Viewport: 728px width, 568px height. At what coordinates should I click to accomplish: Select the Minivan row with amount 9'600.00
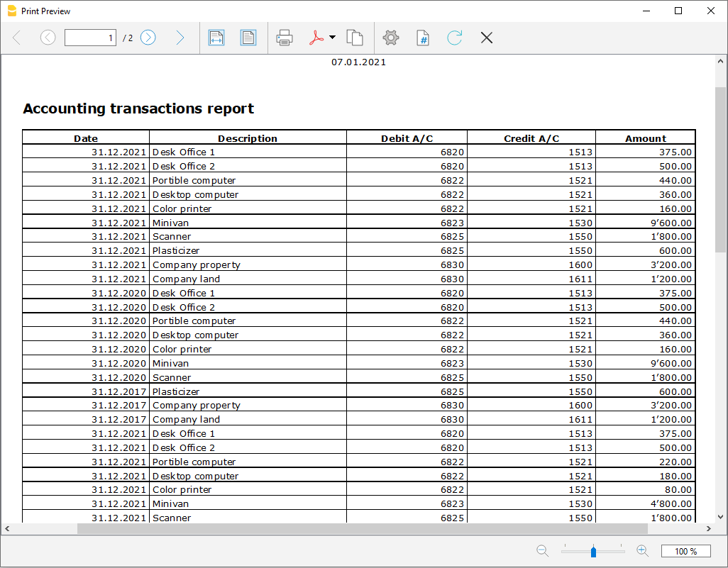click(x=355, y=222)
